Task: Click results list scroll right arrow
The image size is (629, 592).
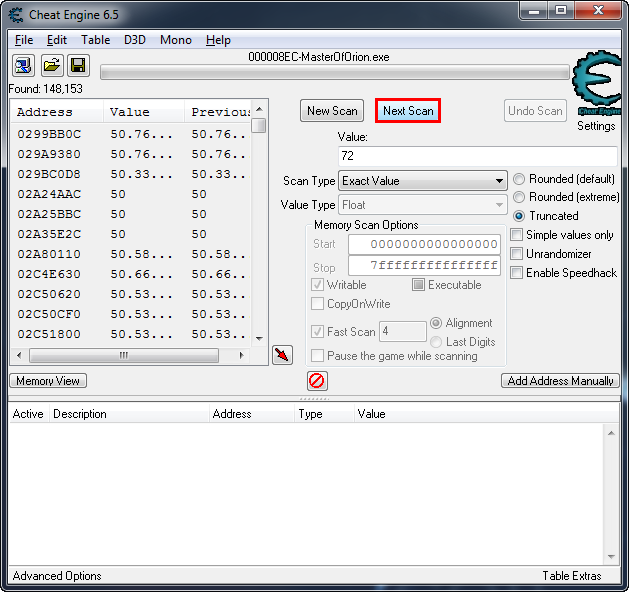Action: pyautogui.click(x=241, y=355)
